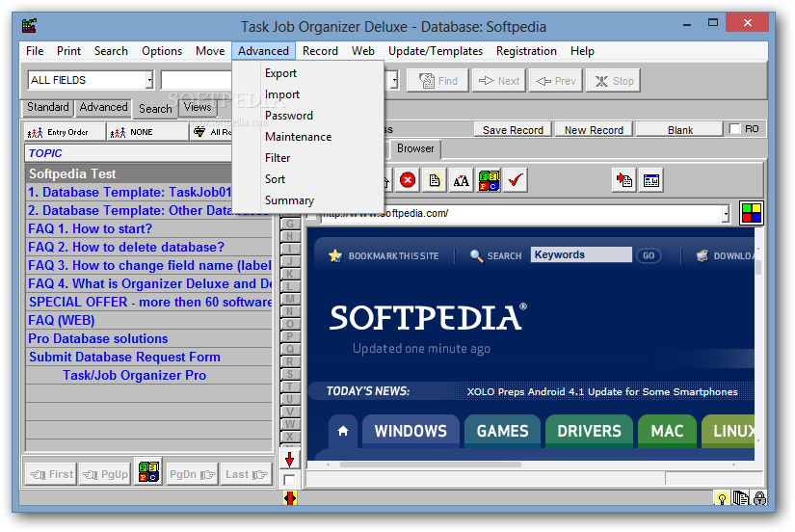795x532 pixels.
Task: Click the documents copy icon in status bar
Action: (x=741, y=498)
